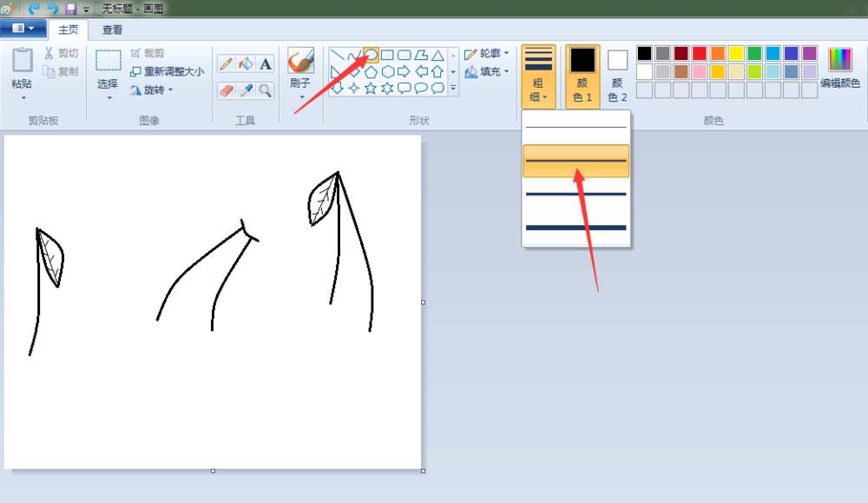The image size is (868, 503).
Task: Choose the Hexagon shape
Action: (x=387, y=71)
